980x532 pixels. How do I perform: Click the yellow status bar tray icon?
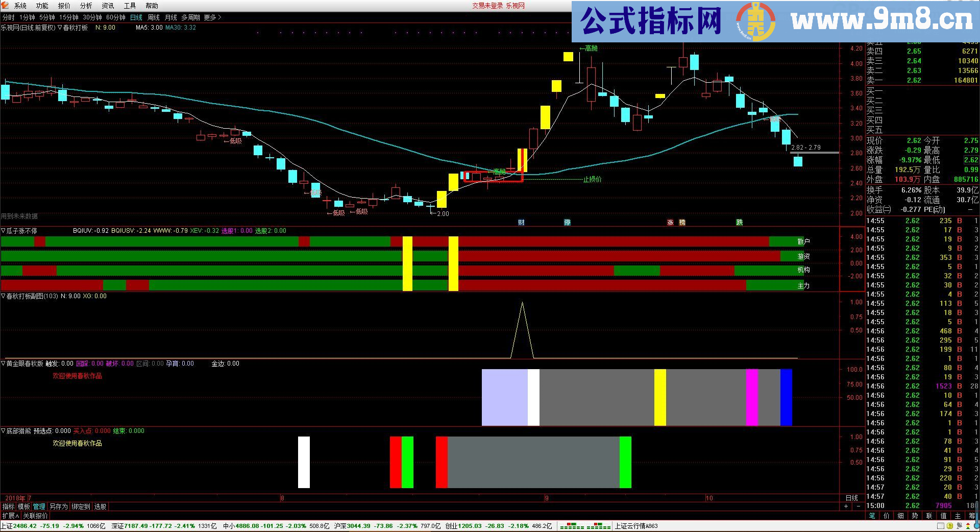coord(949,526)
